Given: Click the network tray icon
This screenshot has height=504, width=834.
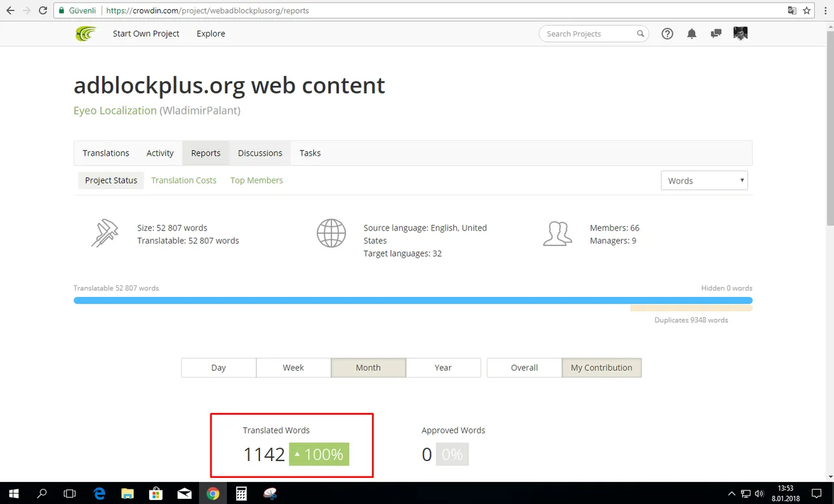Looking at the screenshot, I should click(x=746, y=494).
